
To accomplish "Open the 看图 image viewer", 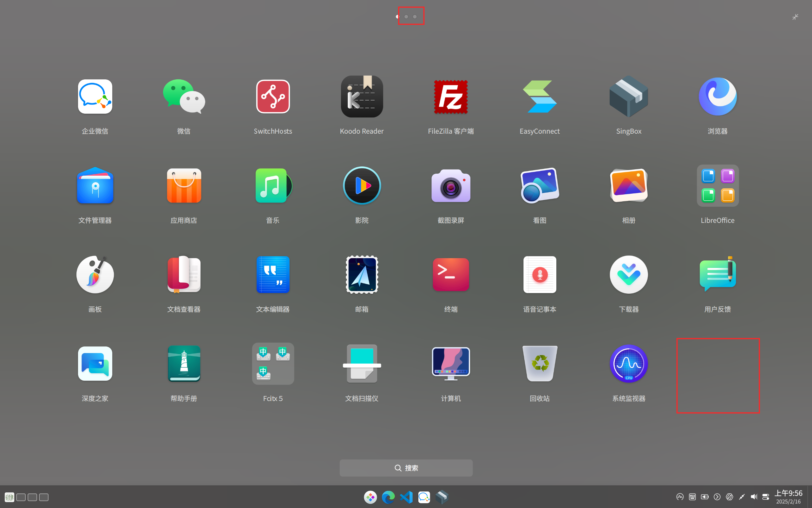I will click(x=540, y=185).
